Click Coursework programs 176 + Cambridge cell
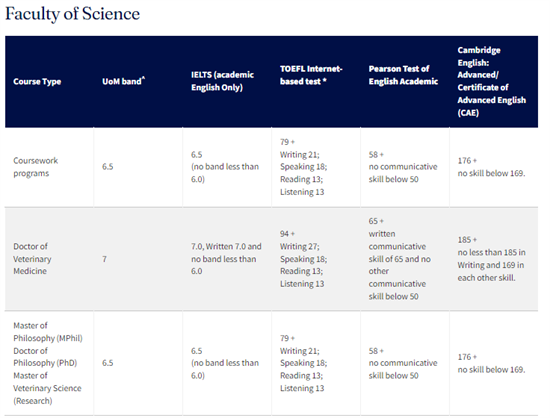Screen dimensions: 550x418 (x=491, y=167)
